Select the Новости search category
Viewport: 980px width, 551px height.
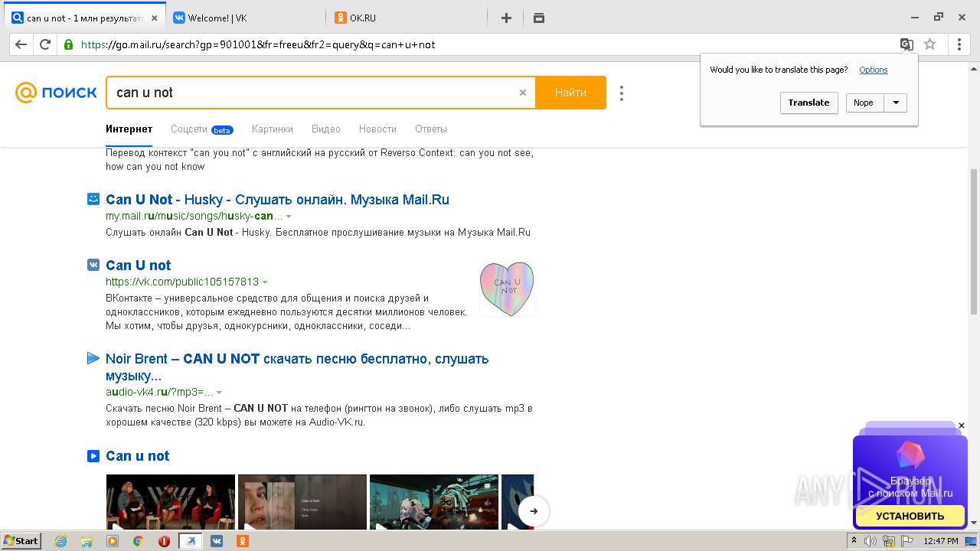coord(377,129)
